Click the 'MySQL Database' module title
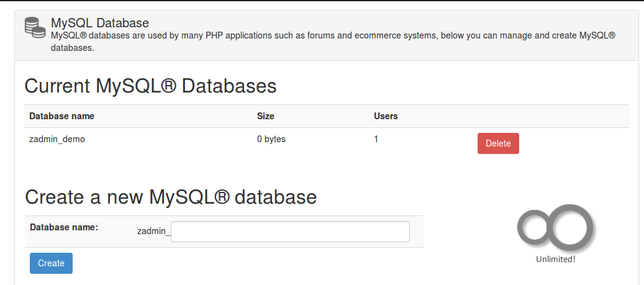The width and height of the screenshot is (644, 285). 100,22
